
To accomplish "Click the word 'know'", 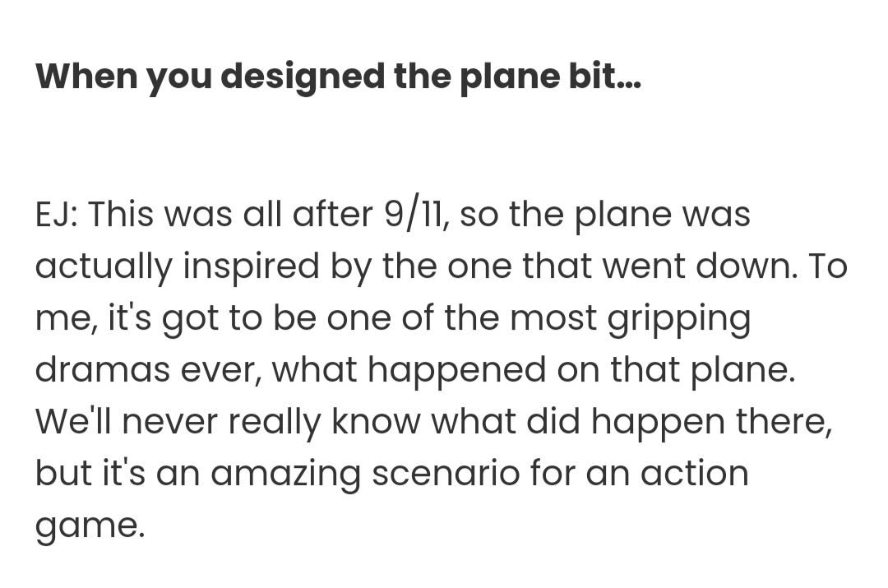I will [x=376, y=421].
